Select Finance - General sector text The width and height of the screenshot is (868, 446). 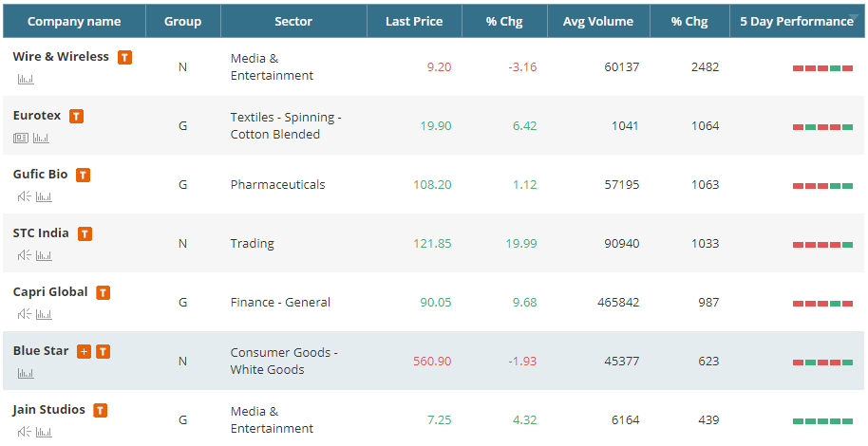pyautogui.click(x=280, y=302)
